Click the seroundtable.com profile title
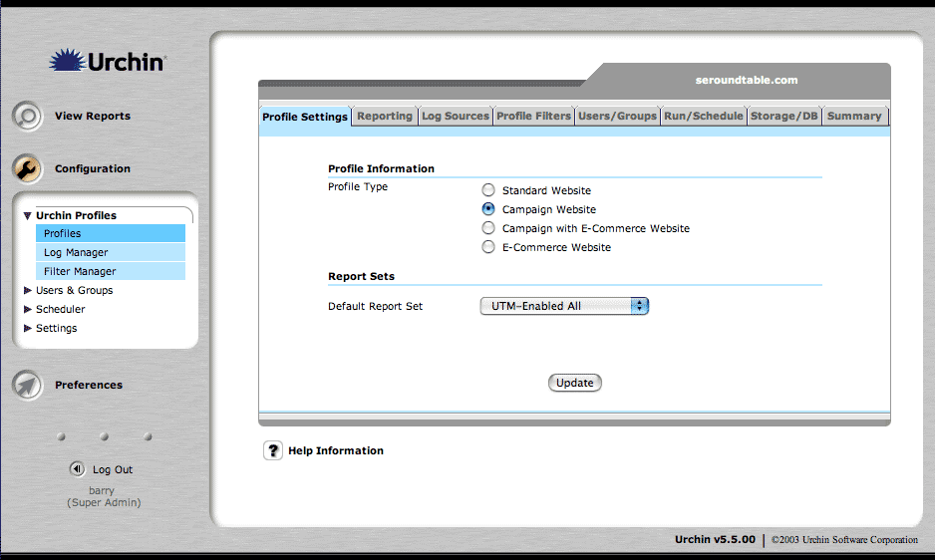The image size is (935, 560). [747, 80]
